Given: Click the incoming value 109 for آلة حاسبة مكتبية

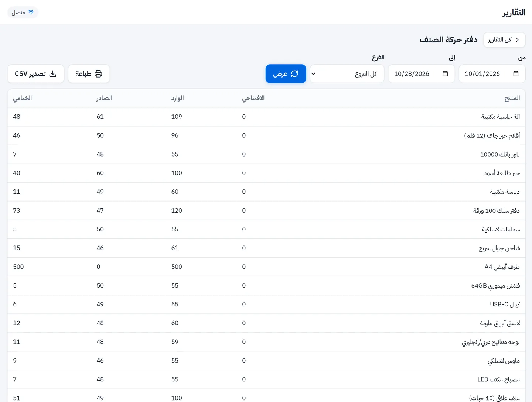Looking at the screenshot, I should click(177, 117).
